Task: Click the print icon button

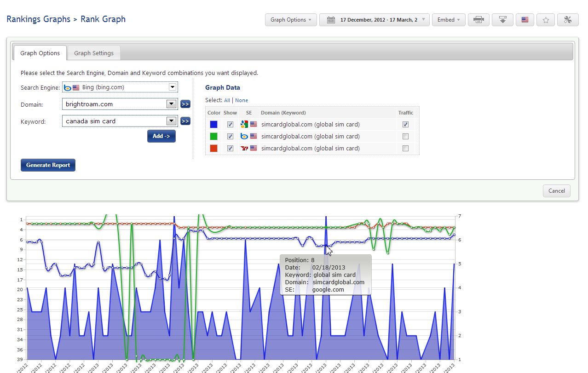Action: point(479,20)
